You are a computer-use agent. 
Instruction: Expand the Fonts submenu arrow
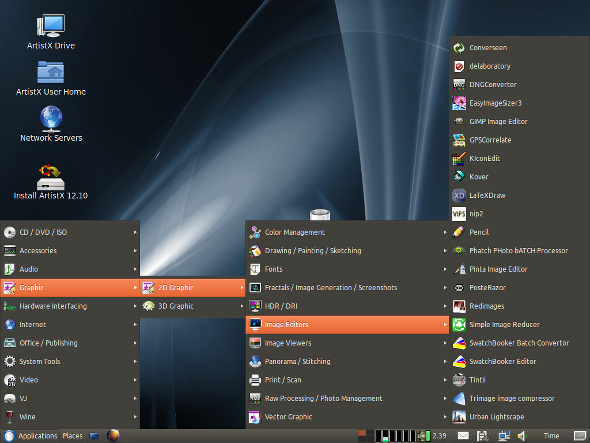[445, 269]
